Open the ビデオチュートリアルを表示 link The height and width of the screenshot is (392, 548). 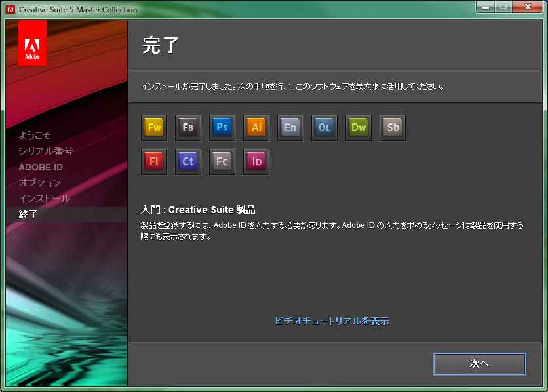coord(332,321)
